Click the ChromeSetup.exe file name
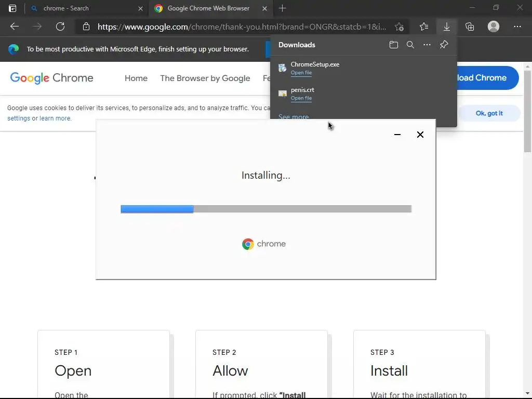 (x=315, y=64)
